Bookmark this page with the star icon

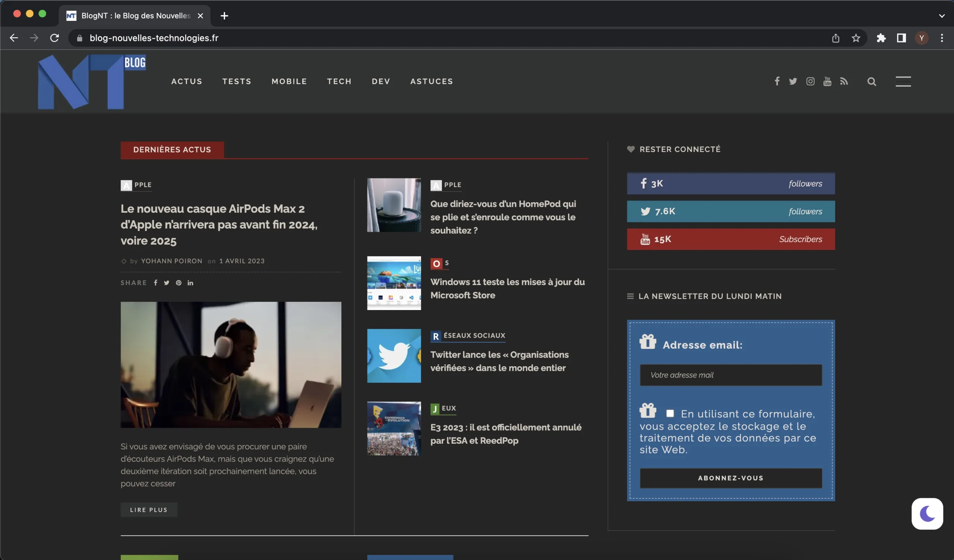856,38
